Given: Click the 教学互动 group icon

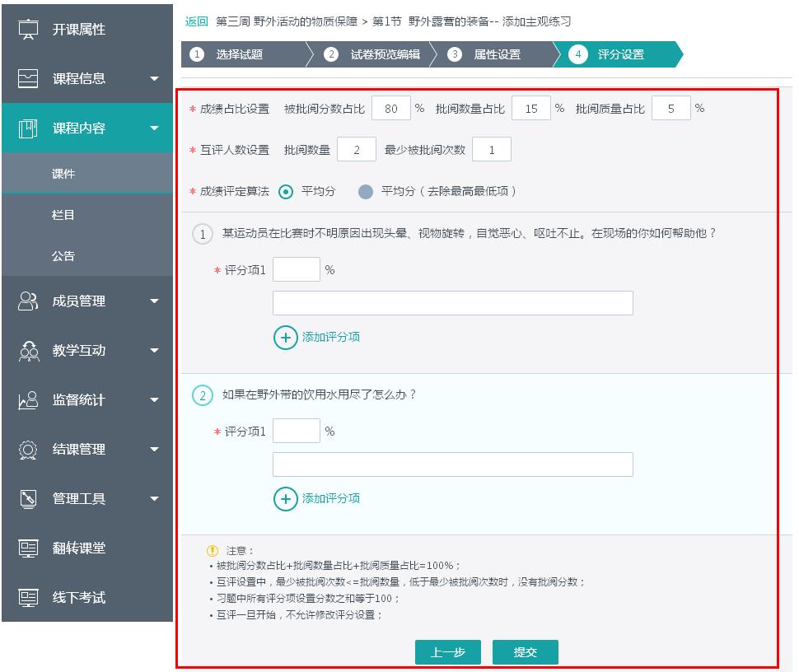Looking at the screenshot, I should tap(29, 351).
